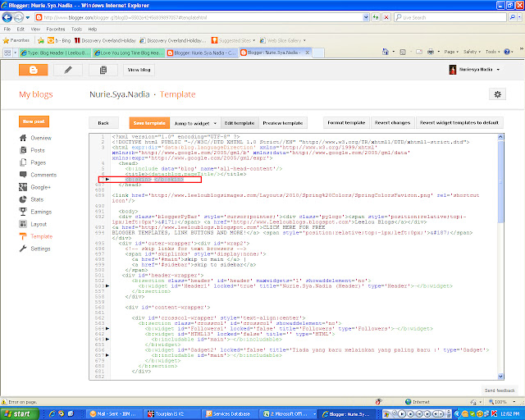Click the browser Back arrow button
This screenshot has width=525, height=420.
tap(7, 17)
